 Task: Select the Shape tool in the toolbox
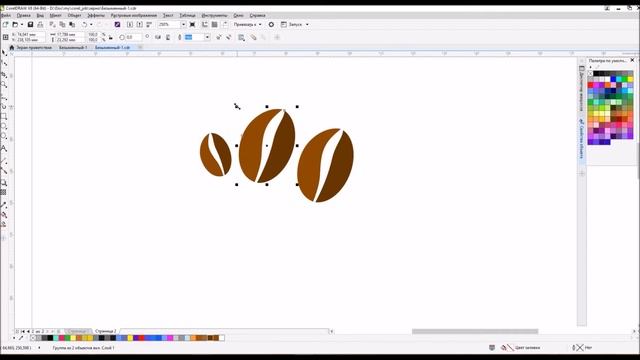[x=4, y=63]
